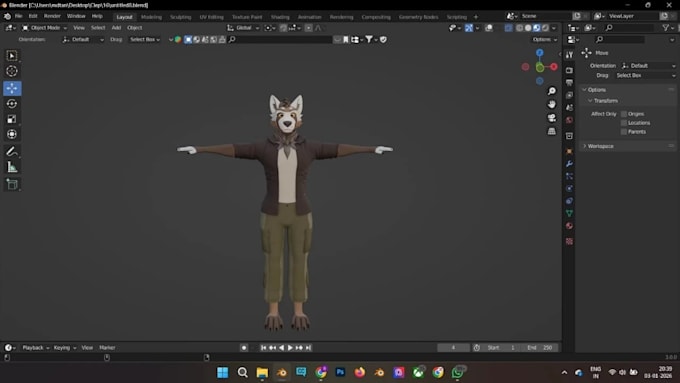Open the Scene properties tab
680x383 pixels.
569,108
